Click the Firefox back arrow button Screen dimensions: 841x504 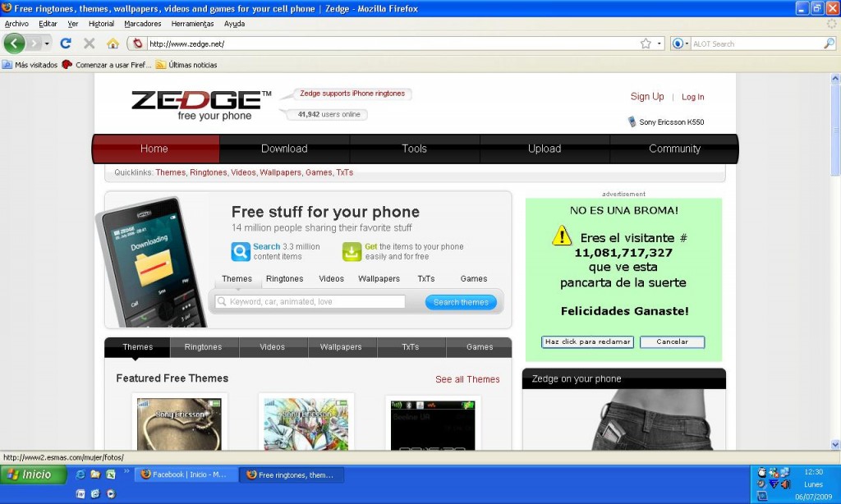[15, 44]
